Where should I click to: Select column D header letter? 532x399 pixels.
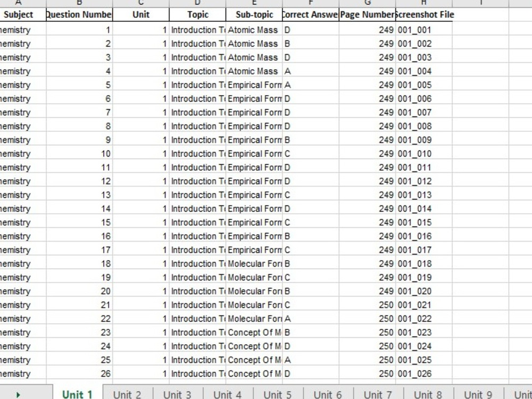(x=197, y=3)
